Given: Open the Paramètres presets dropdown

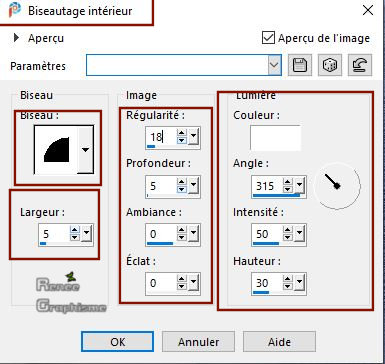Looking at the screenshot, I should [274, 65].
